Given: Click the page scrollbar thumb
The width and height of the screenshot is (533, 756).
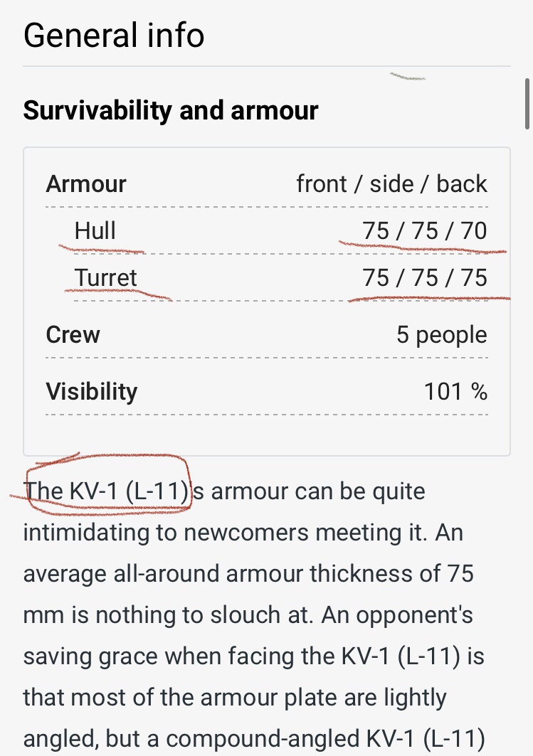Looking at the screenshot, I should click(527, 103).
